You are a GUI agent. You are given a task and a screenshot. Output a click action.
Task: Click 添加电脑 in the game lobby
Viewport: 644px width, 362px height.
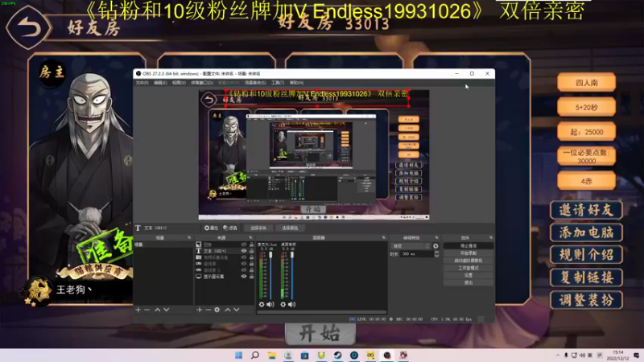(x=586, y=232)
